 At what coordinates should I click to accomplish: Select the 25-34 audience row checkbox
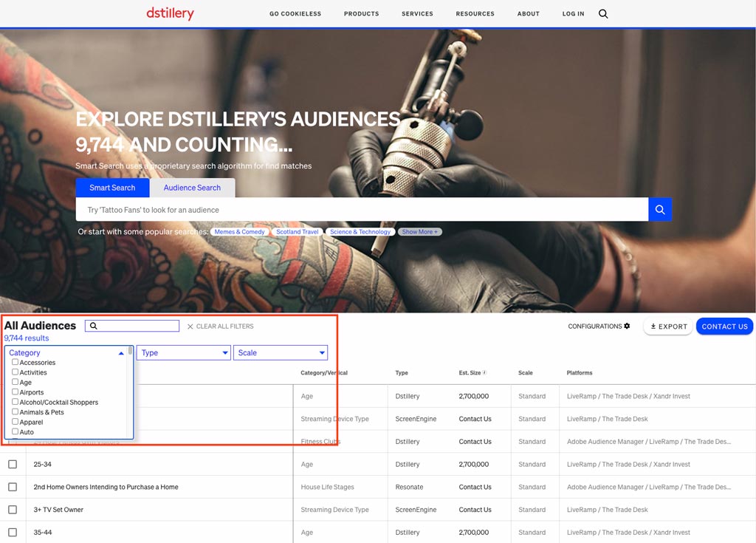[13, 465]
